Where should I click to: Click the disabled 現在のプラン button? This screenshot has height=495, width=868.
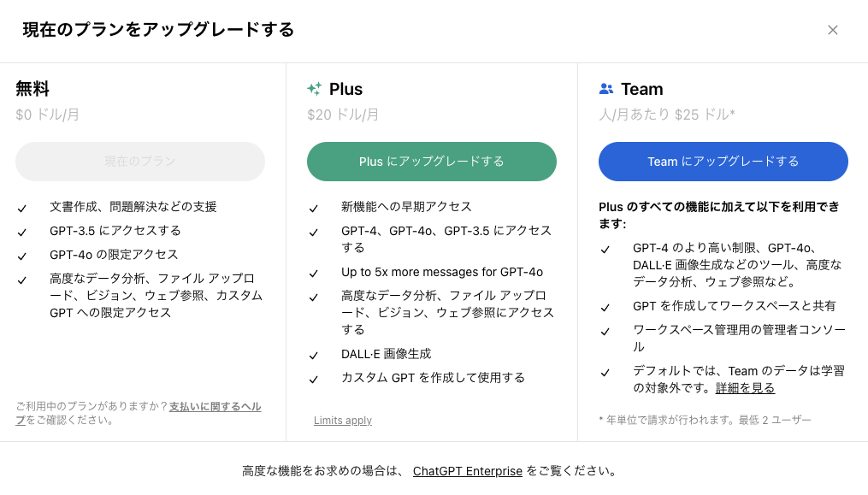click(x=139, y=161)
